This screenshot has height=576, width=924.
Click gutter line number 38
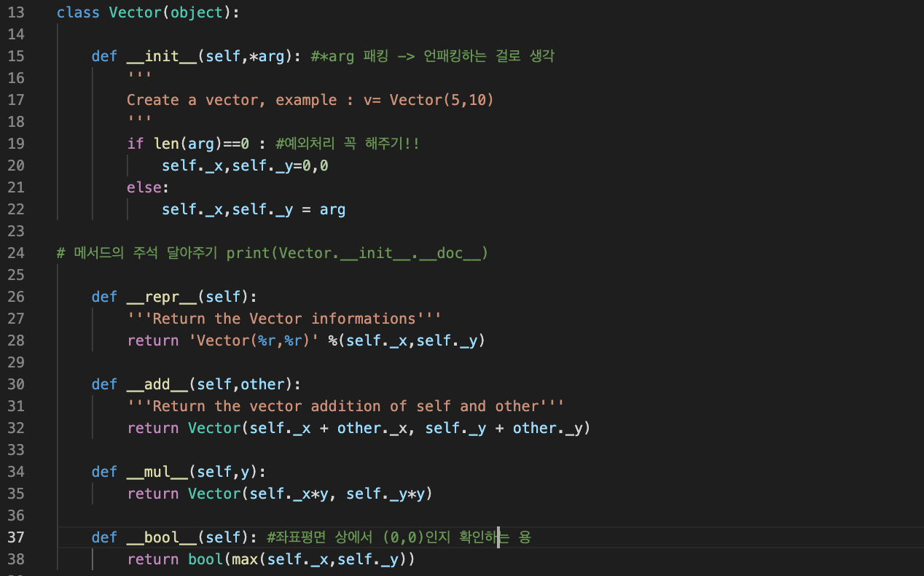(16, 559)
